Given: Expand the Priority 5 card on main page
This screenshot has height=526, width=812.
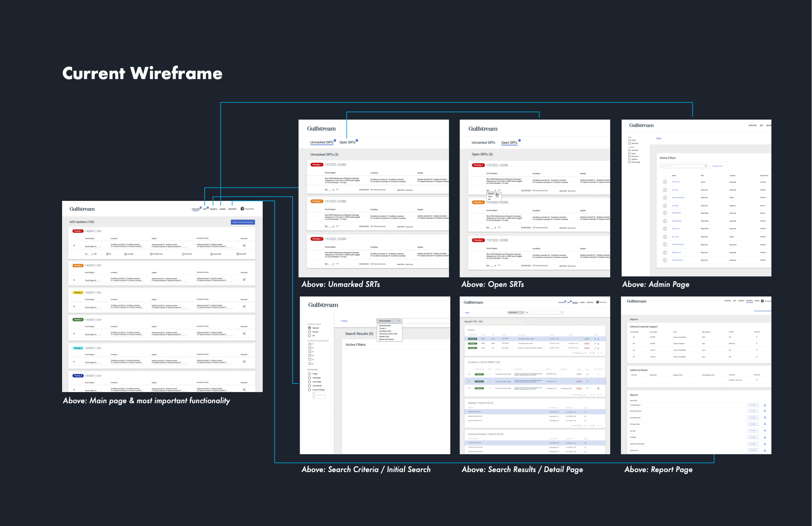Looking at the screenshot, I should tap(74, 362).
